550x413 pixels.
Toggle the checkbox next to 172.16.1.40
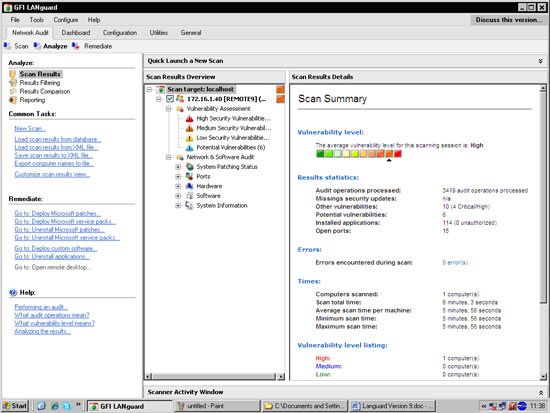tap(170, 99)
